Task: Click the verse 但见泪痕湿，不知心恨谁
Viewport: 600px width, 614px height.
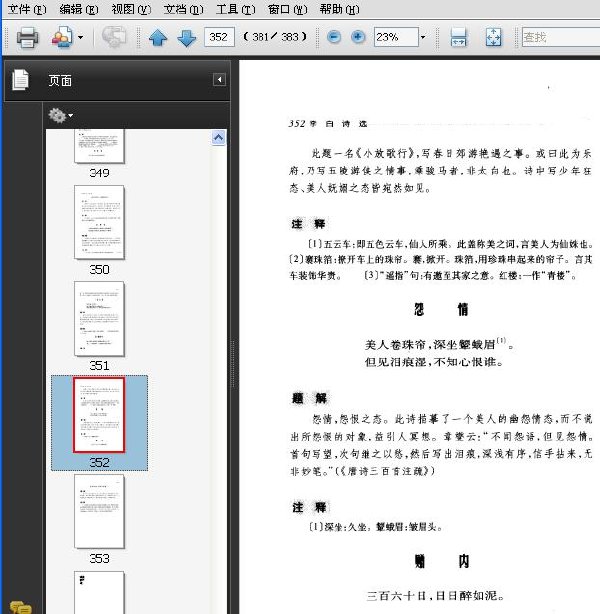Action: point(434,361)
